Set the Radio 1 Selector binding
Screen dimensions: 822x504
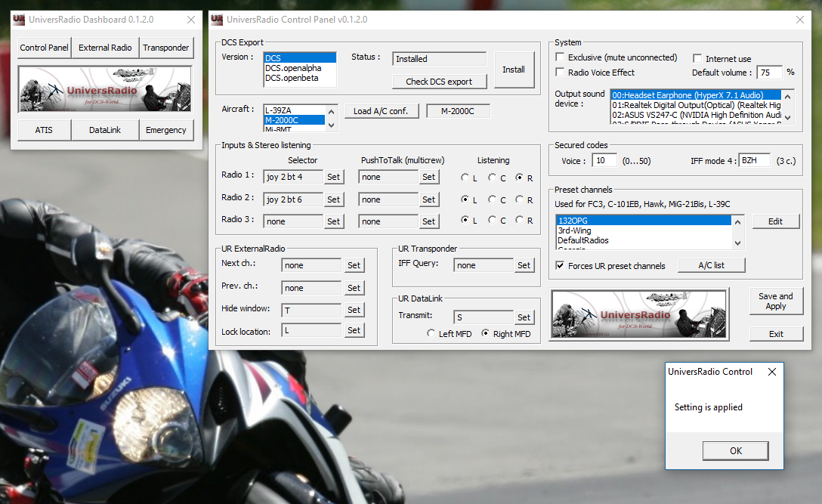point(334,178)
